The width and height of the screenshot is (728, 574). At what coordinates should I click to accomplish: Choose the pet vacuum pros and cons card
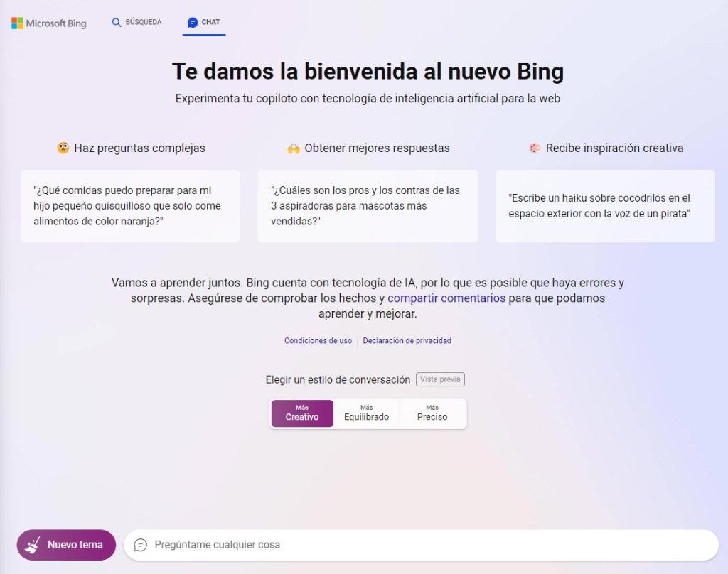tap(368, 206)
